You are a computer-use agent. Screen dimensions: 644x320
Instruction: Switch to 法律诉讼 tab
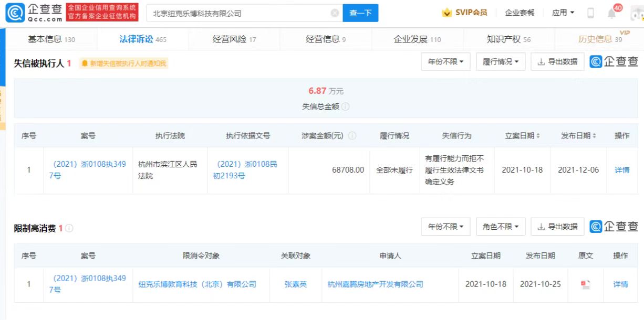tap(142, 39)
